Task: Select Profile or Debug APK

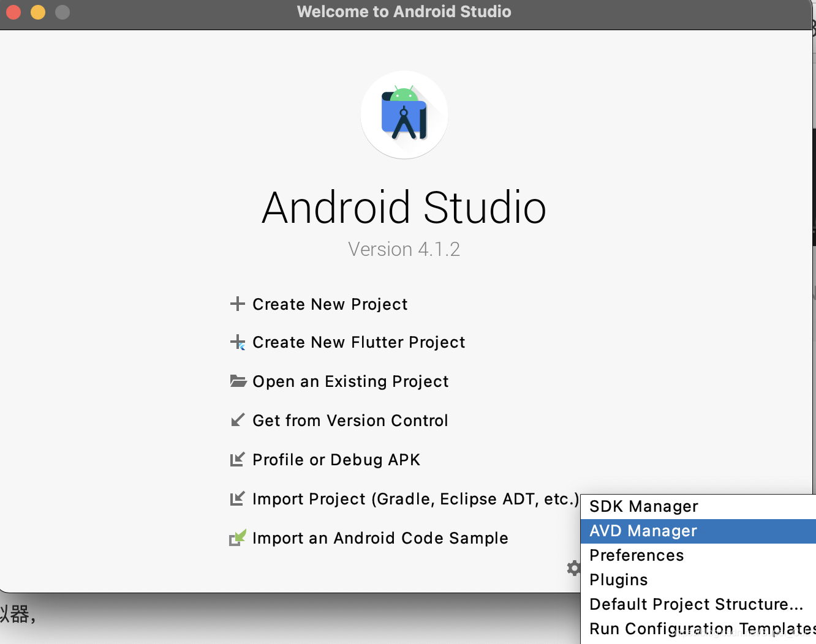Action: [336, 460]
